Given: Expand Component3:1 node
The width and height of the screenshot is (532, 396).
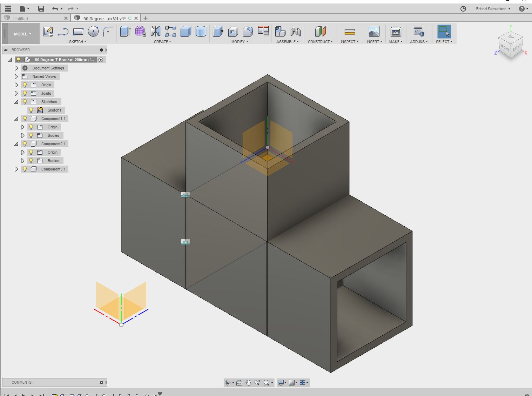Looking at the screenshot, I should 16,169.
